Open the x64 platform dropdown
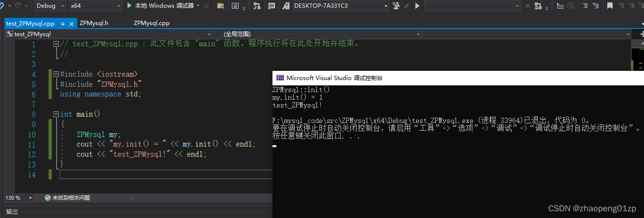 (95, 6)
